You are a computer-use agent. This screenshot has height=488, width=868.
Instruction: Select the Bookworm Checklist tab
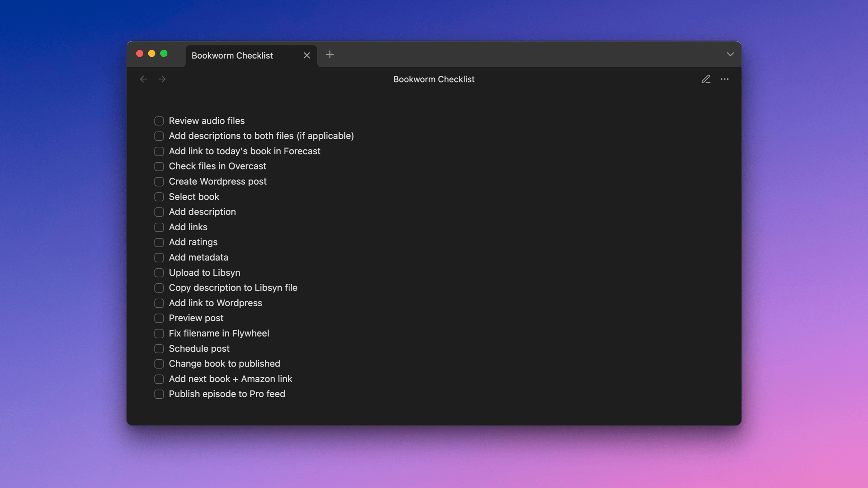[251, 56]
